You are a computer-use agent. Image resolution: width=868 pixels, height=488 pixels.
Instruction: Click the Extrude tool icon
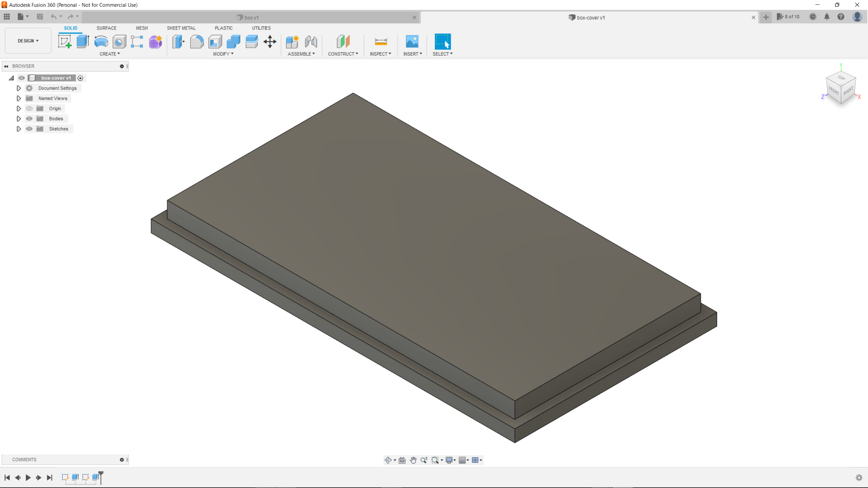click(83, 42)
